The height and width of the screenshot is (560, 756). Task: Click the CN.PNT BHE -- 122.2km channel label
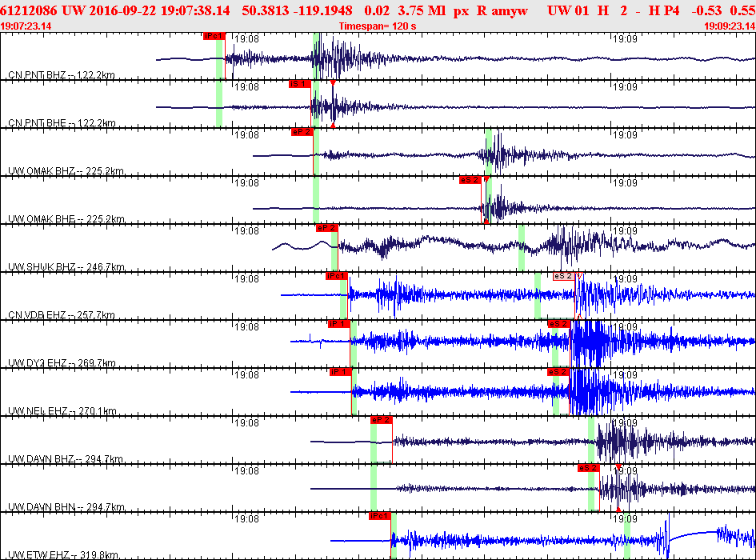(62, 123)
